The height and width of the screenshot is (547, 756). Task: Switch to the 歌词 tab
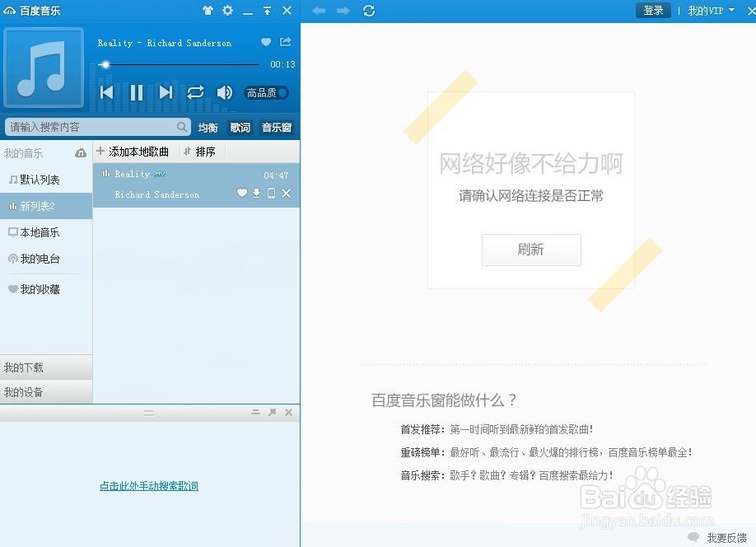[x=240, y=127]
